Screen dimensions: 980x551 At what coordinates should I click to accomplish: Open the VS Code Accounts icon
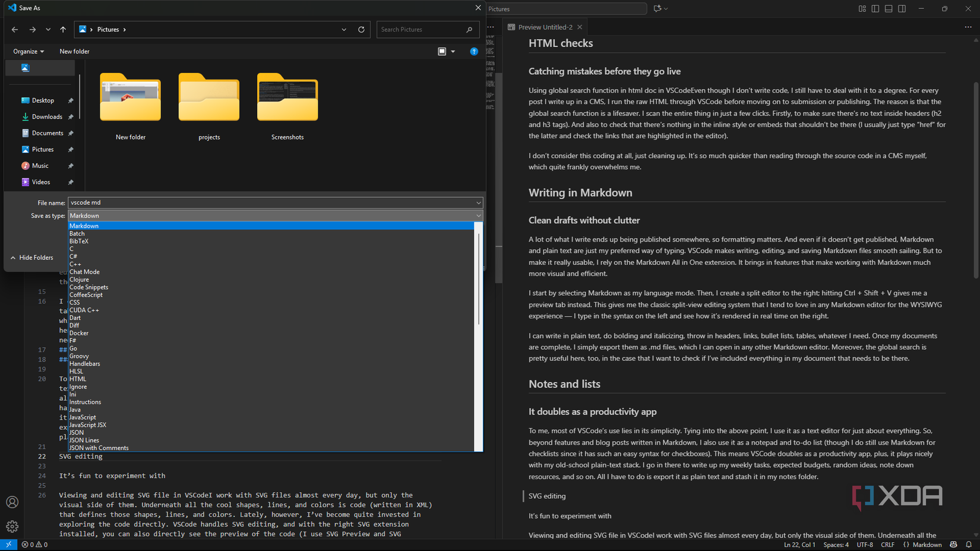[12, 502]
